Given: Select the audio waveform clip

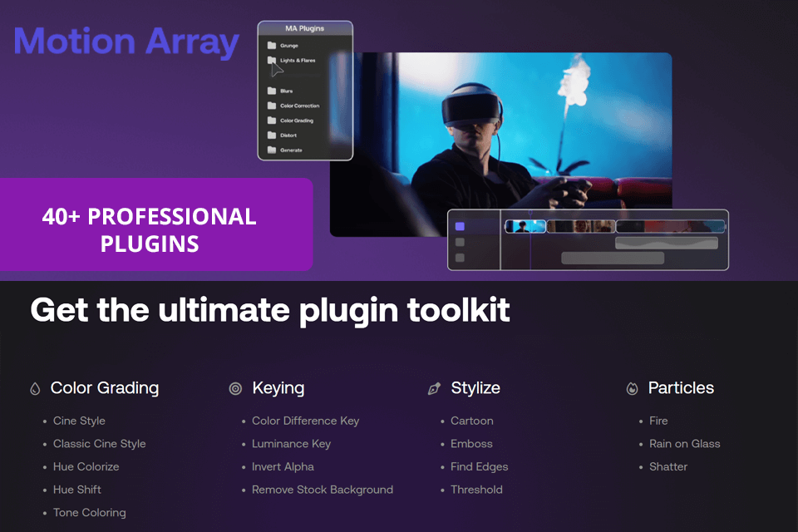Looking at the screenshot, I should (x=667, y=243).
